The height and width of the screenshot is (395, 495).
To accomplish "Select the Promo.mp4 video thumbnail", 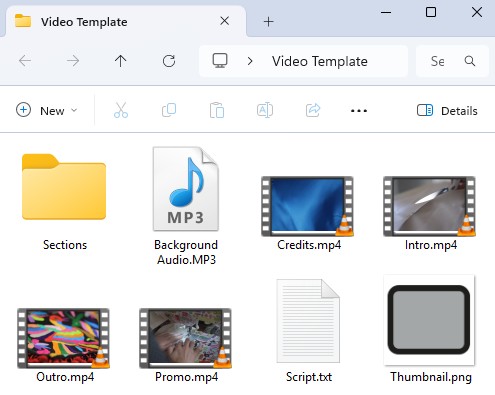I will click(x=185, y=338).
